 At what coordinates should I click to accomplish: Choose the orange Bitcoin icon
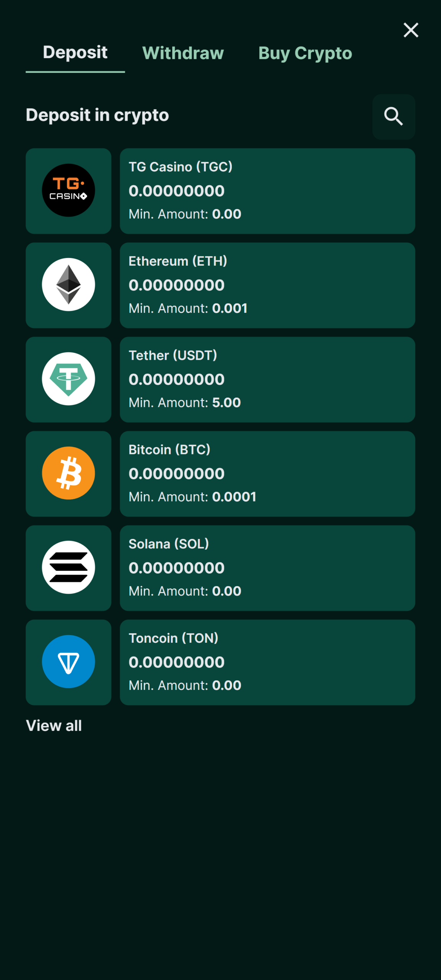pyautogui.click(x=68, y=473)
